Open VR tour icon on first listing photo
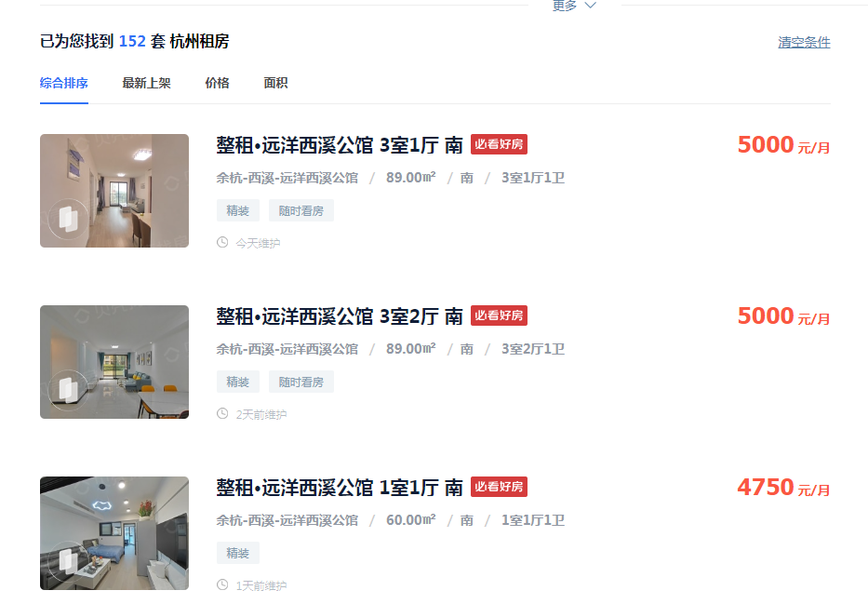The image size is (868, 604). [x=68, y=220]
